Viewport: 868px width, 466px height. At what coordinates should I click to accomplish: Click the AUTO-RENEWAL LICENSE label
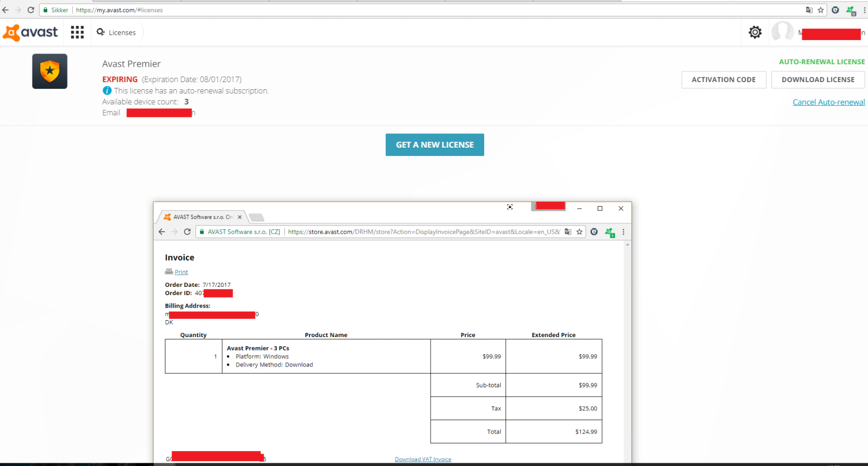(x=822, y=62)
